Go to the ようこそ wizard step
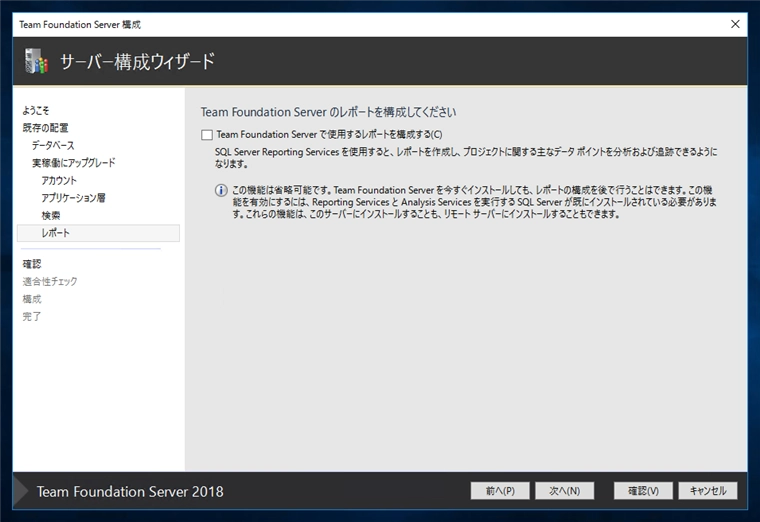Viewport: 760px width, 522px height. point(36,111)
